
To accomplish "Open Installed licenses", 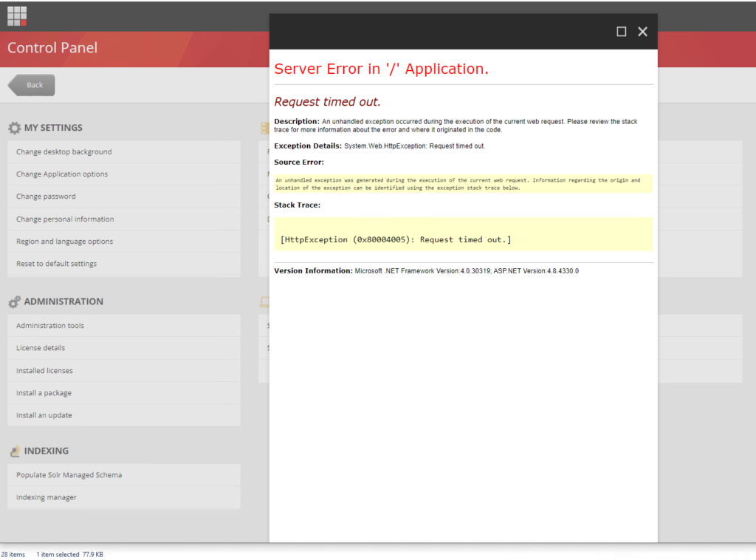I will point(124,370).
